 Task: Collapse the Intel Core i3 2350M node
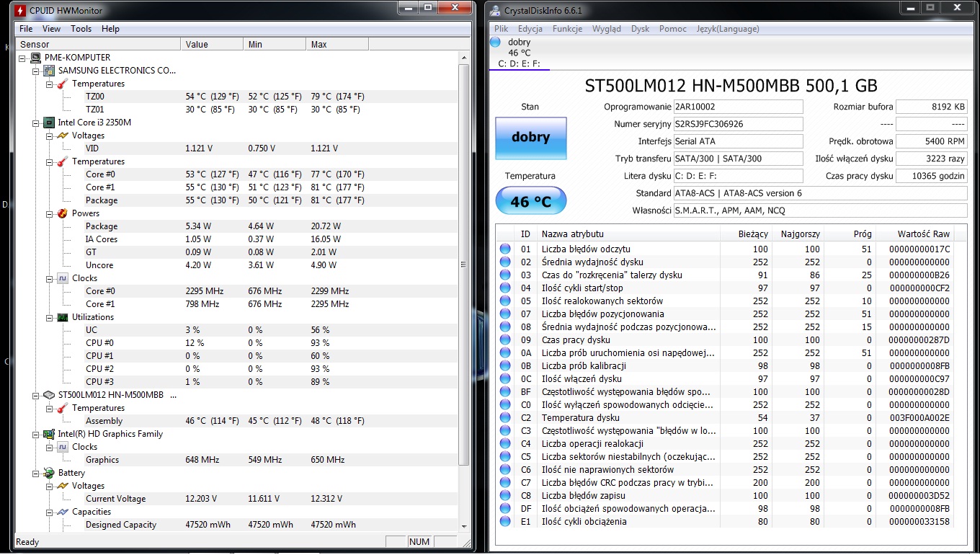(35, 123)
